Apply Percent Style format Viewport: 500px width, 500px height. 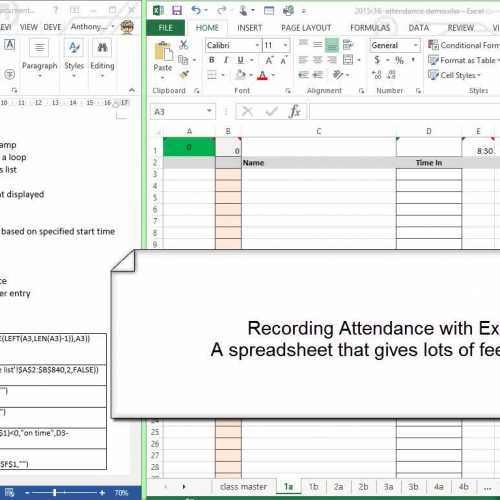point(399,60)
